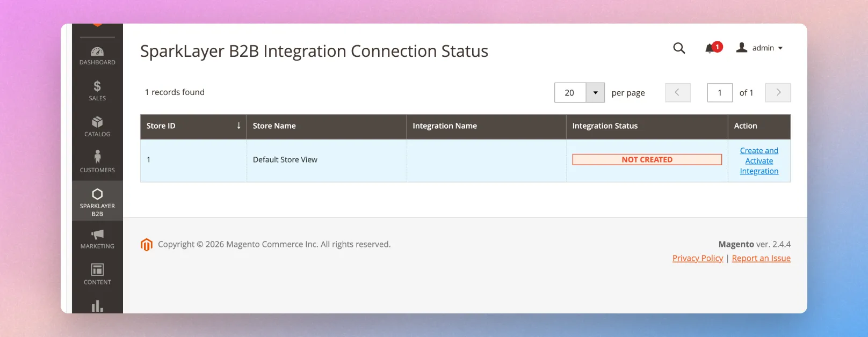Click the search magnifying glass icon

[679, 48]
